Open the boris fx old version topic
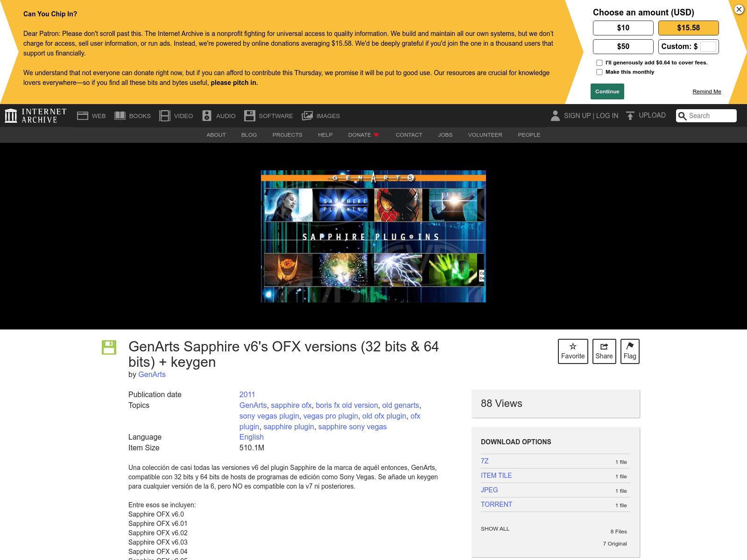 (x=347, y=405)
